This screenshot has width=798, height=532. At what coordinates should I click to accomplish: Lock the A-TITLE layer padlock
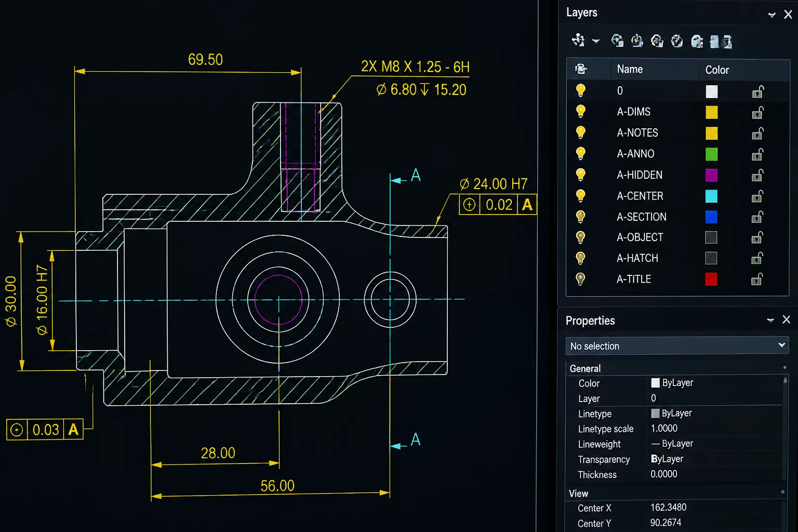click(x=757, y=279)
